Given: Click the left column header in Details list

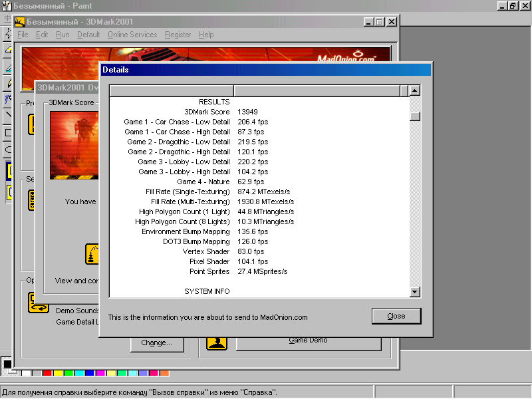Looking at the screenshot, I should pyautogui.click(x=172, y=91).
